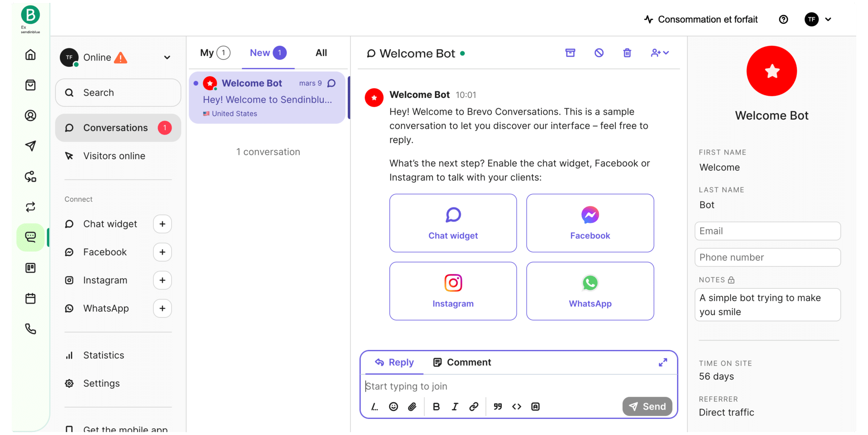The width and height of the screenshot is (868, 435).
Task: Switch to the All conversations tab
Action: 321,53
